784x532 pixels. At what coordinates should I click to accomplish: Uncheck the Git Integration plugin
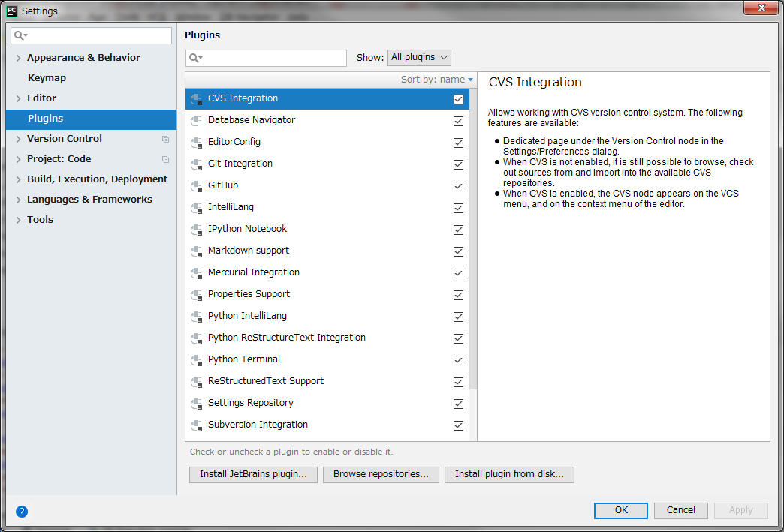(x=458, y=164)
